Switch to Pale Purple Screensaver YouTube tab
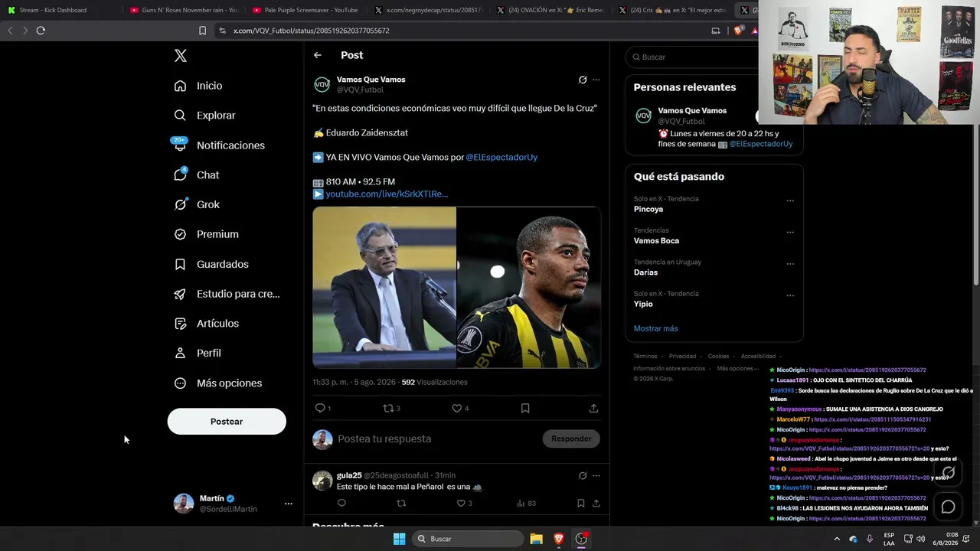Viewport: 980px width, 551px height. [x=306, y=10]
